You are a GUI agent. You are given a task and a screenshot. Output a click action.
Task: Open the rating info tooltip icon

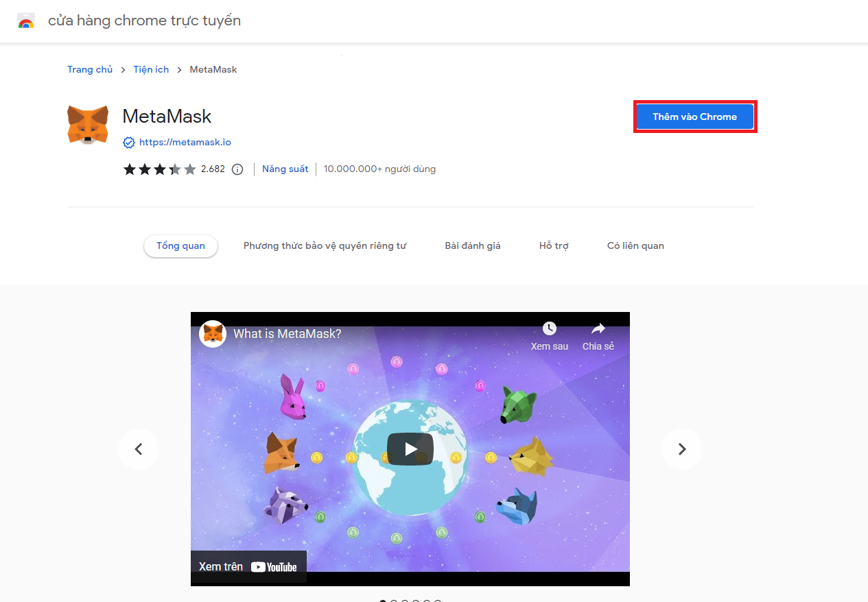click(237, 169)
